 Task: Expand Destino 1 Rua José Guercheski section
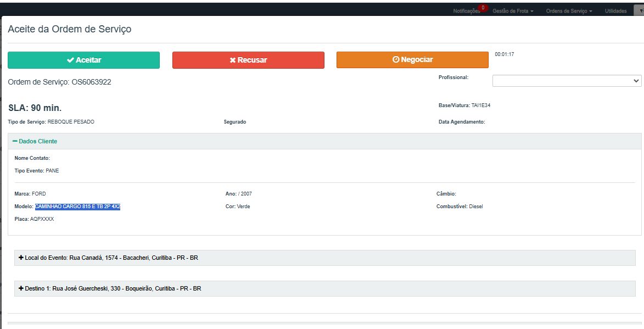(x=325, y=289)
